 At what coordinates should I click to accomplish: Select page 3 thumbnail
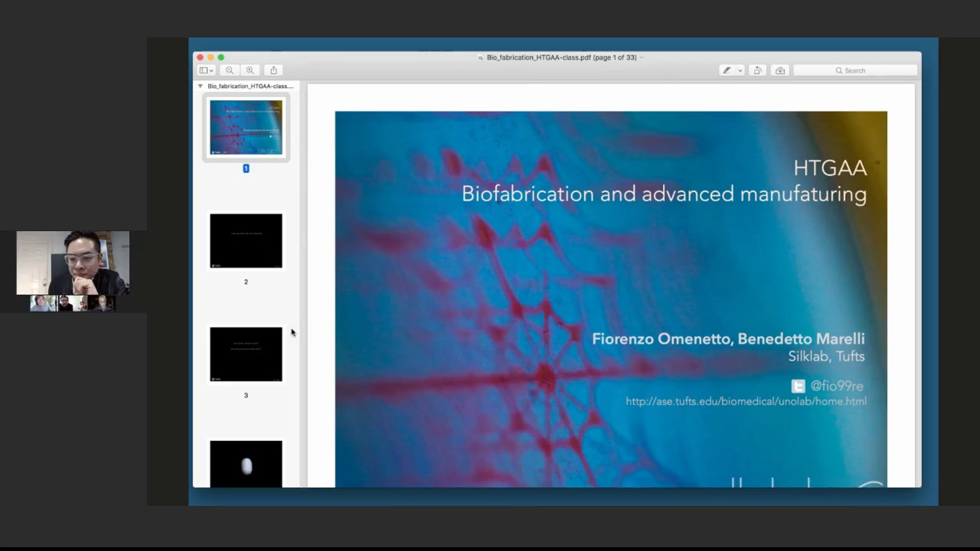coord(246,354)
